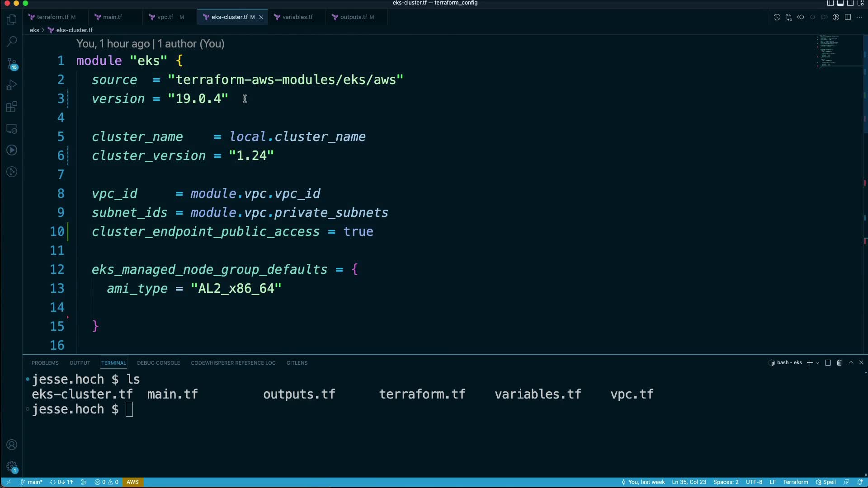Open the Source Control view
The width and height of the screenshot is (868, 488).
tap(12, 63)
